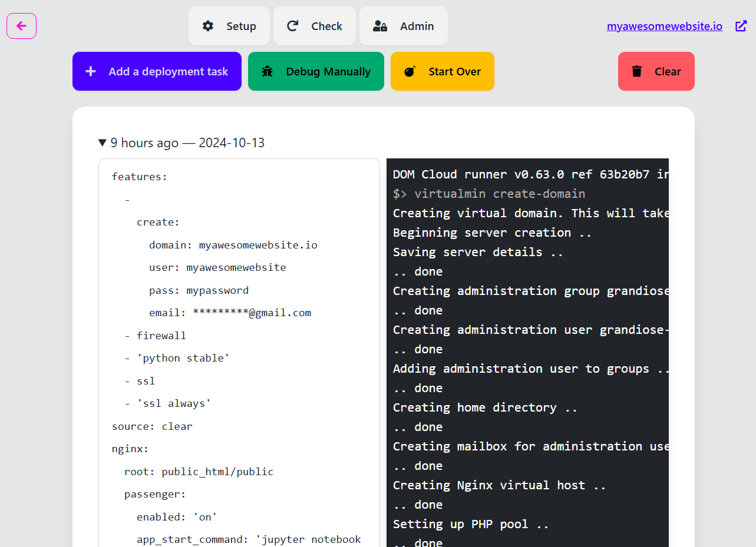Click the bomb icon on Start Over
Viewport: 756px width, 547px height.
pyautogui.click(x=410, y=71)
